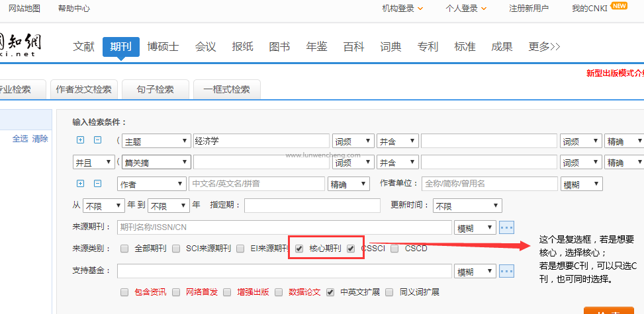Click minus icon in the 作者 row
This screenshot has height=314, width=644.
(x=98, y=184)
